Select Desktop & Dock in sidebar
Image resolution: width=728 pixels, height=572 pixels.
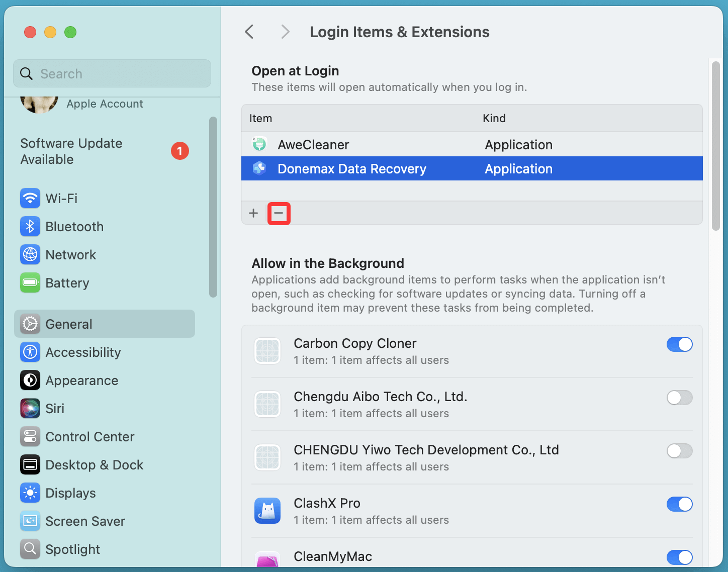(x=94, y=465)
